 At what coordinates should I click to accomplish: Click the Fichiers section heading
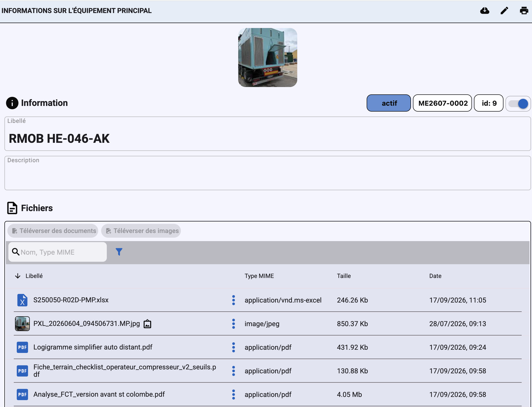click(x=37, y=208)
